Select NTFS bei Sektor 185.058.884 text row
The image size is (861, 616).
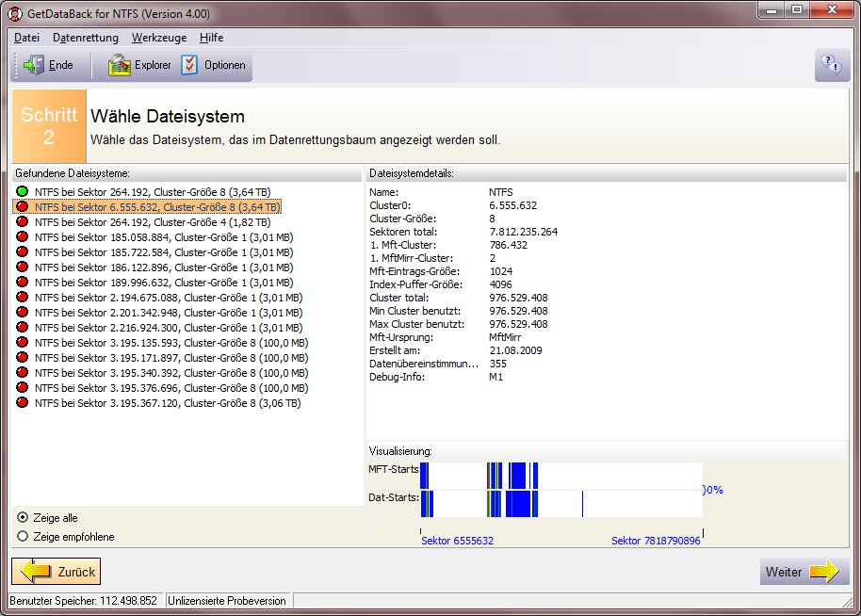click(x=164, y=237)
